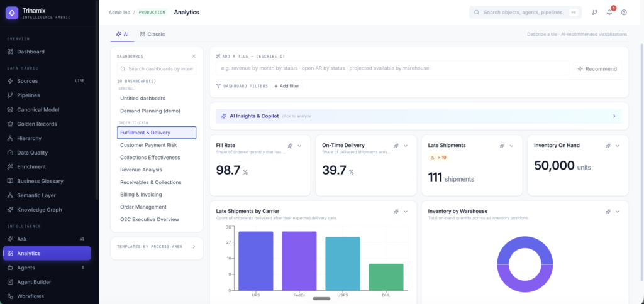Click the Trinamix logo icon
The image size is (644, 304).
tap(12, 14)
